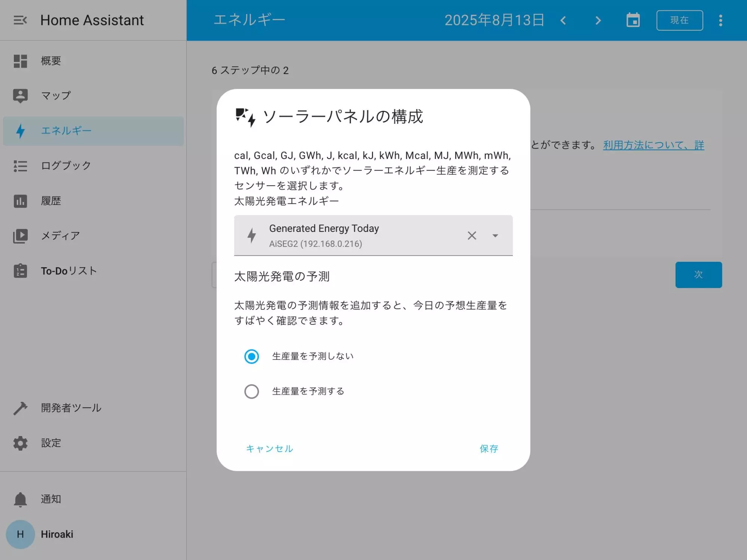Navigate to メディア menu item
747x560 pixels.
[x=93, y=236]
